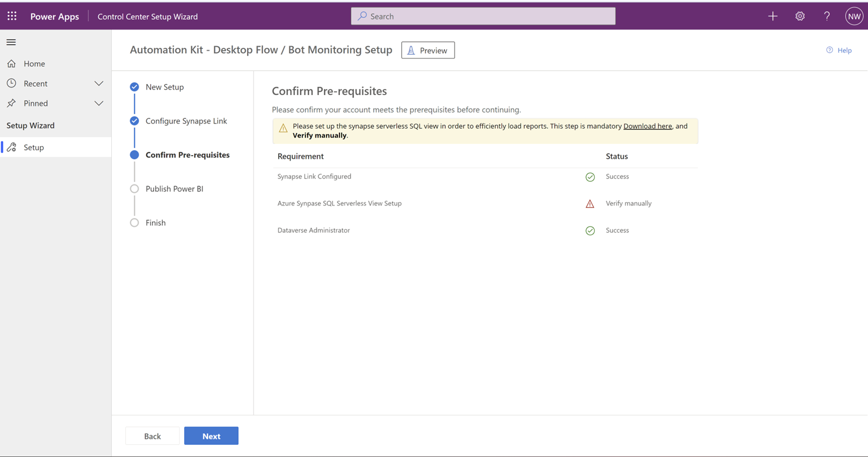
Task: Open Recent in left navigation
Action: (x=56, y=83)
